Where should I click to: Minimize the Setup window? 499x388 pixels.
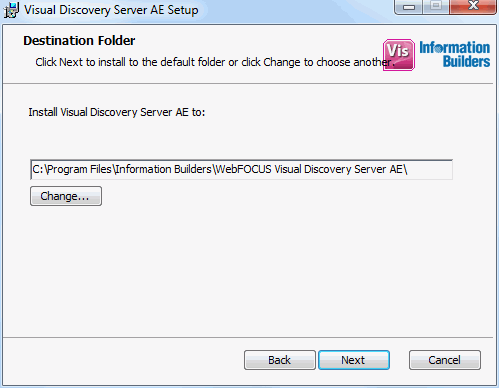409,7
